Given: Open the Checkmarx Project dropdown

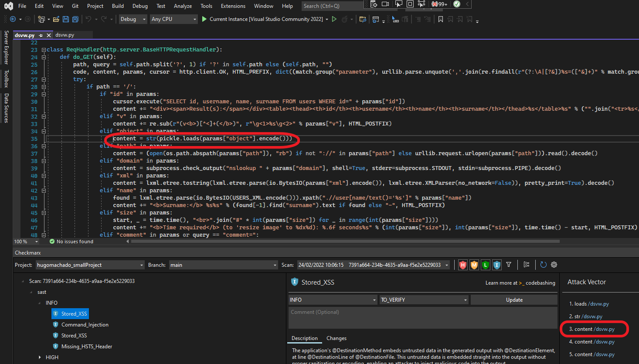Looking at the screenshot, I should coord(90,265).
